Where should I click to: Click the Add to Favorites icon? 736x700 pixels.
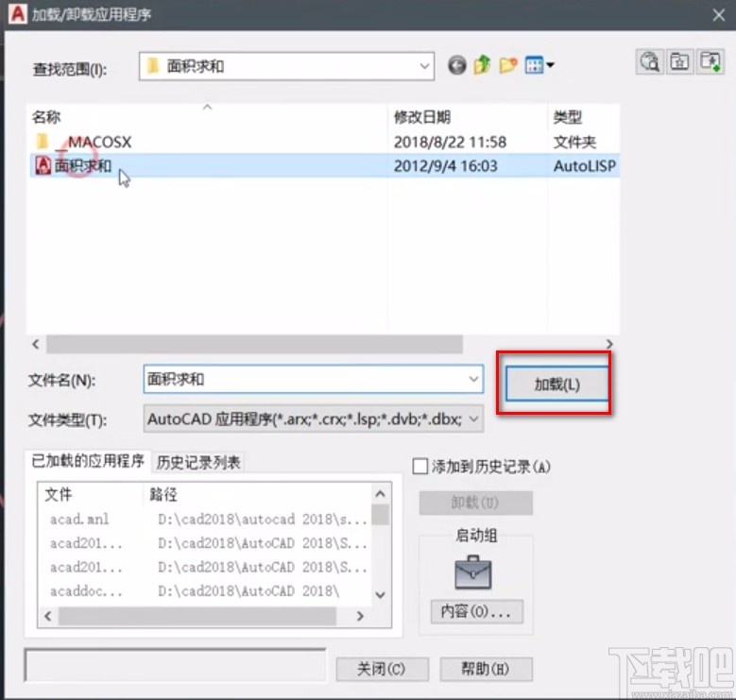(x=710, y=61)
